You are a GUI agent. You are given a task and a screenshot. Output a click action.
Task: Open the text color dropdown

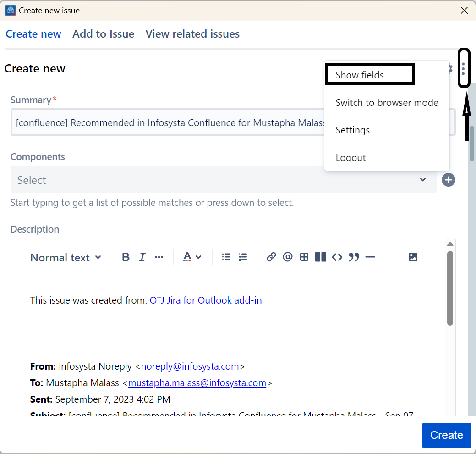tap(192, 257)
